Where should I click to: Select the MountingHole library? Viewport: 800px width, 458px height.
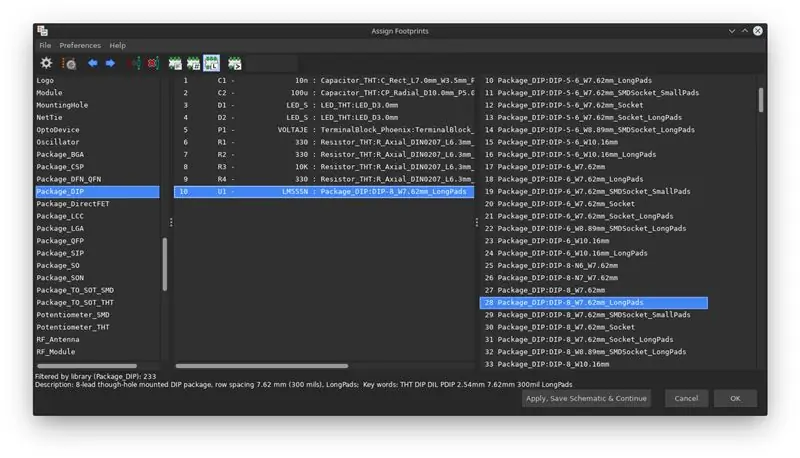(97, 105)
